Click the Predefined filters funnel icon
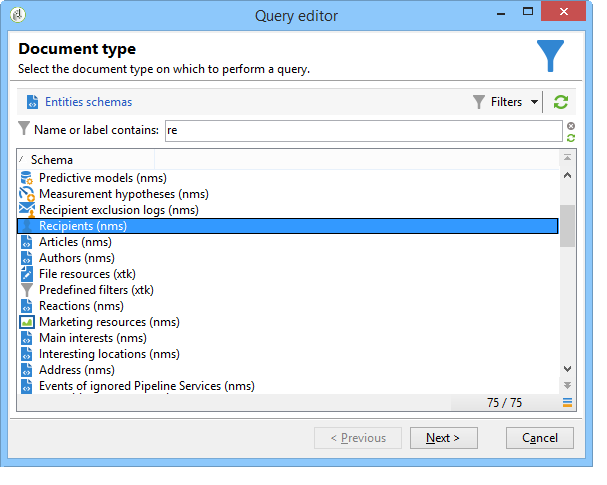This screenshot has height=485, width=607. (x=27, y=290)
